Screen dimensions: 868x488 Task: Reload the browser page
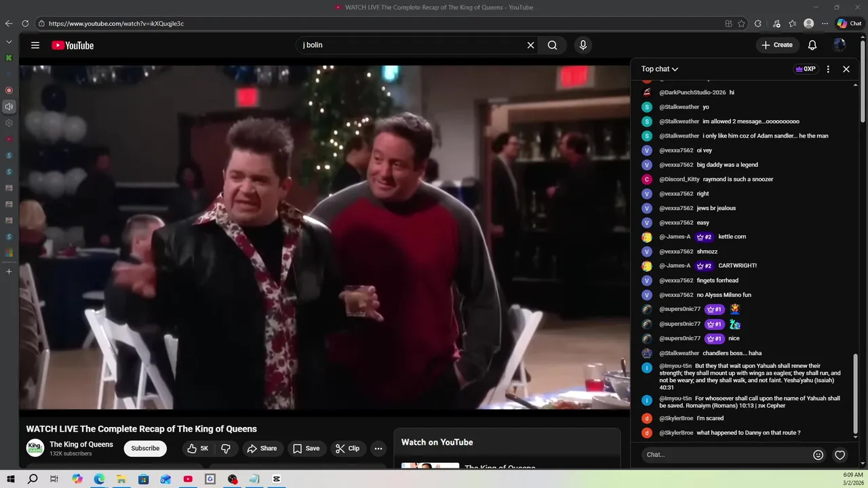click(25, 23)
